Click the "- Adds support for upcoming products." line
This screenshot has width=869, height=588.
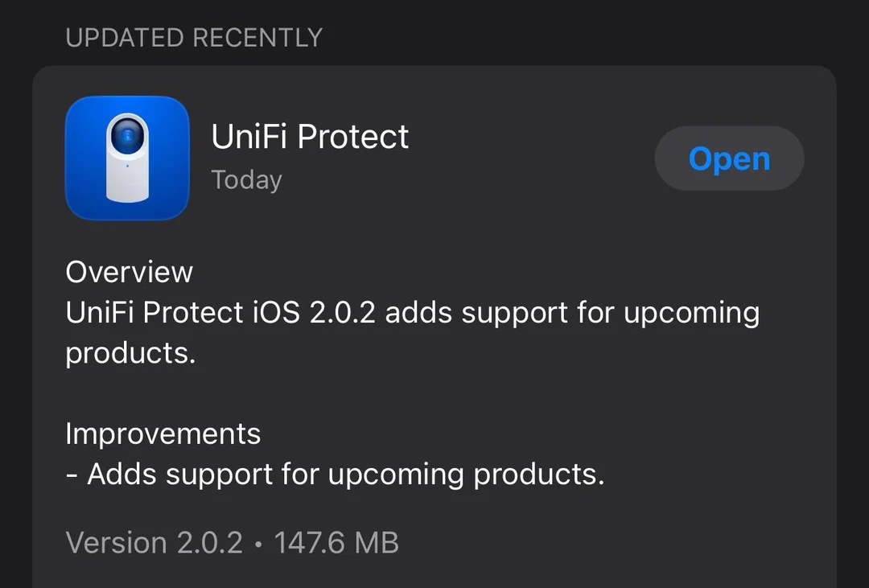pos(335,475)
